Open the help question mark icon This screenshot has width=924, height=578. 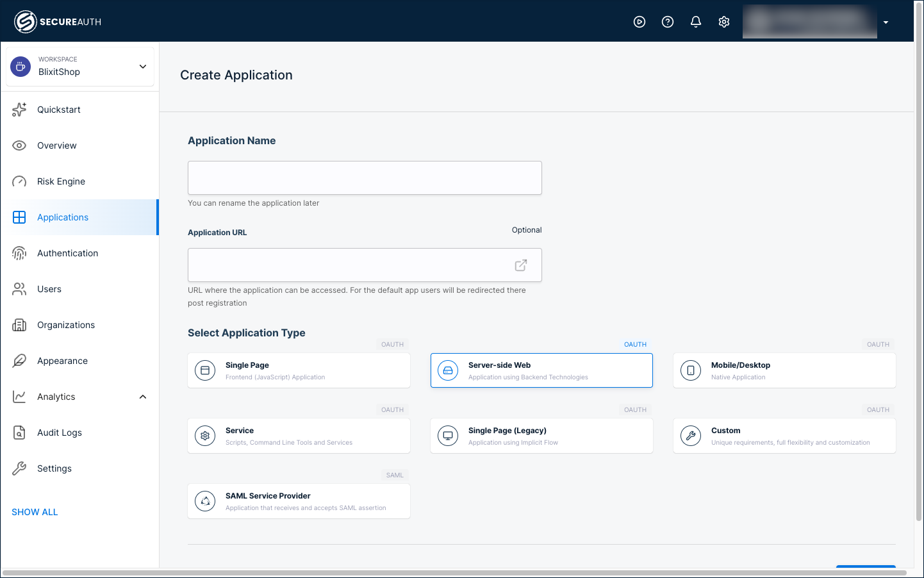pyautogui.click(x=668, y=22)
